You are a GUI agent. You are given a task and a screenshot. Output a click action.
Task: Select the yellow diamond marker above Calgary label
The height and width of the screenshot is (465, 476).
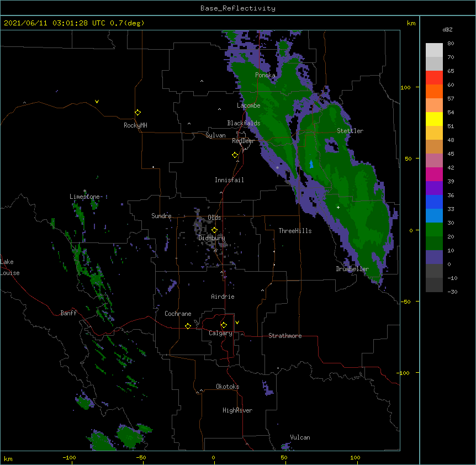coord(224,325)
